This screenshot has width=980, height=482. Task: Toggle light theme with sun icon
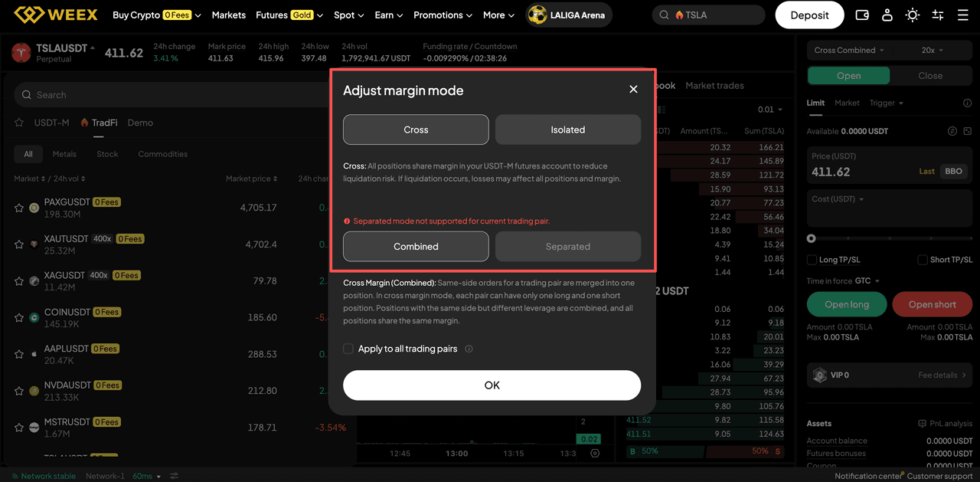click(x=912, y=15)
